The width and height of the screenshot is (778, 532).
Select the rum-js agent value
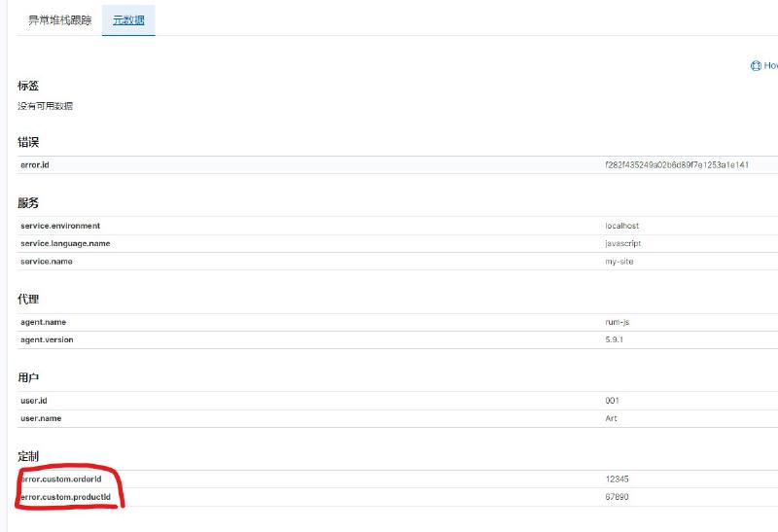(618, 322)
